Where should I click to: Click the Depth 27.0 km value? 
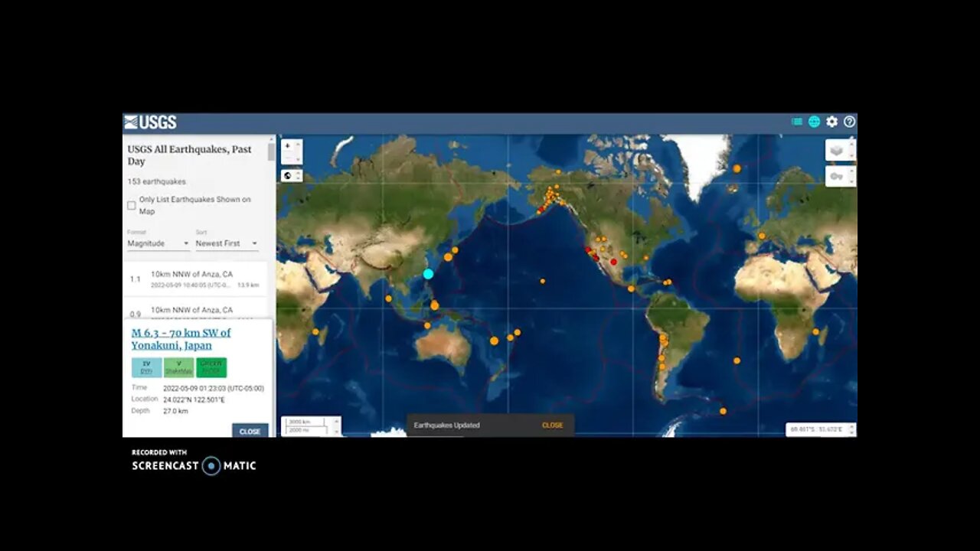[x=175, y=411]
